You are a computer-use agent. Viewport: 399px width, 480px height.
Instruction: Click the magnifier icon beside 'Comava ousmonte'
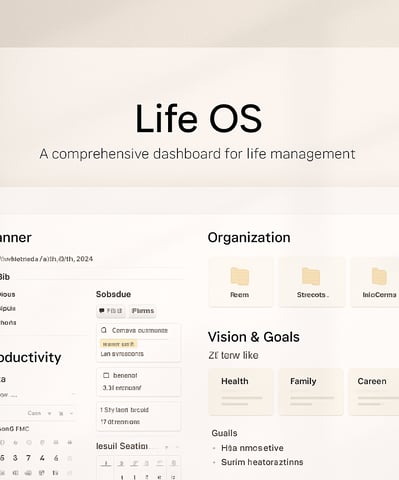104,330
